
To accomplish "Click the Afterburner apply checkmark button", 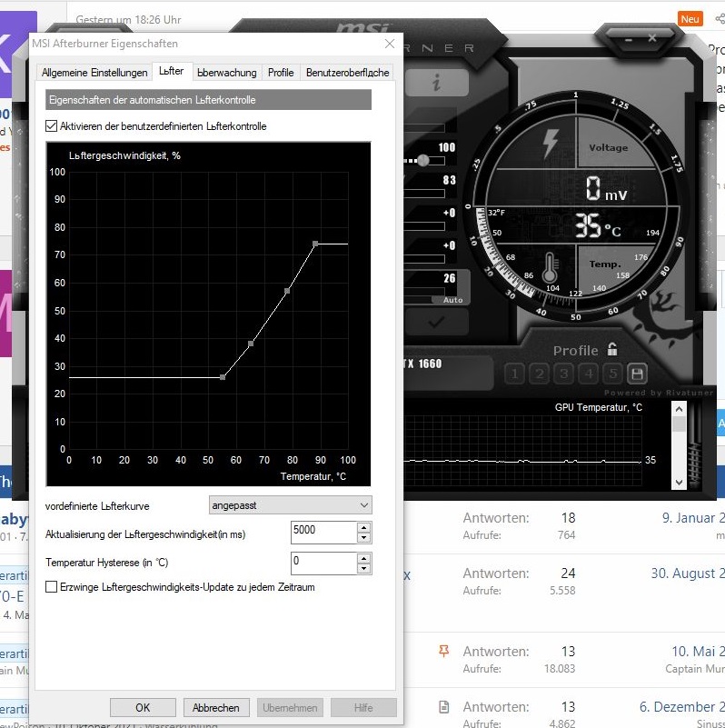I will (436, 322).
